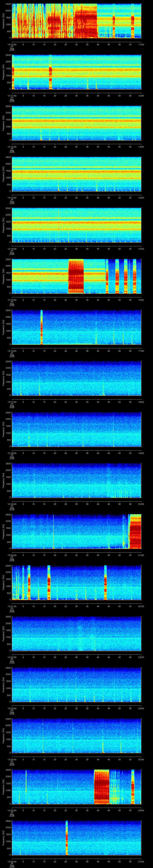Click the 13:10:00 start time label
Viewport: 153px width, 868px height.
(12, 44)
